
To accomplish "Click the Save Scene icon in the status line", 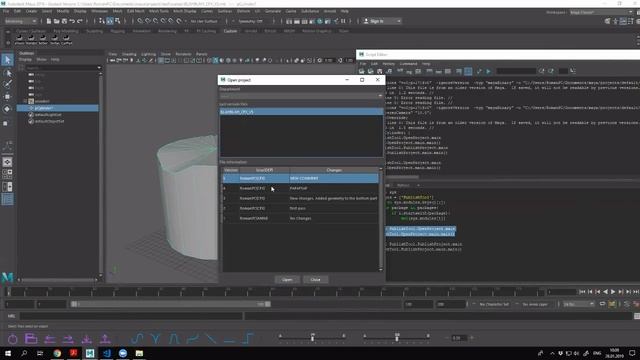I will click(64, 21).
